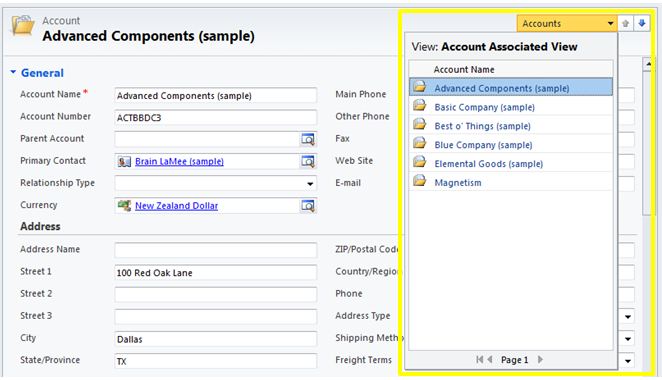
Task: Click the Street 2 field
Action: tap(215, 294)
